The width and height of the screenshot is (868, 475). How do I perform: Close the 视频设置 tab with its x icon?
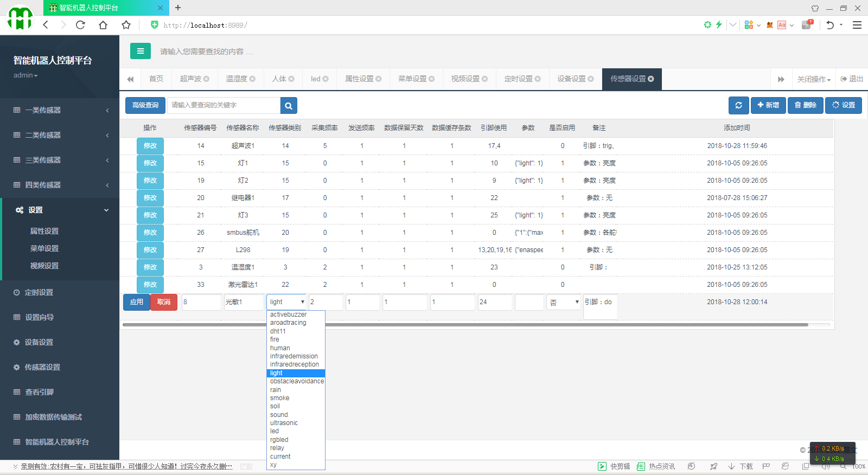click(485, 79)
